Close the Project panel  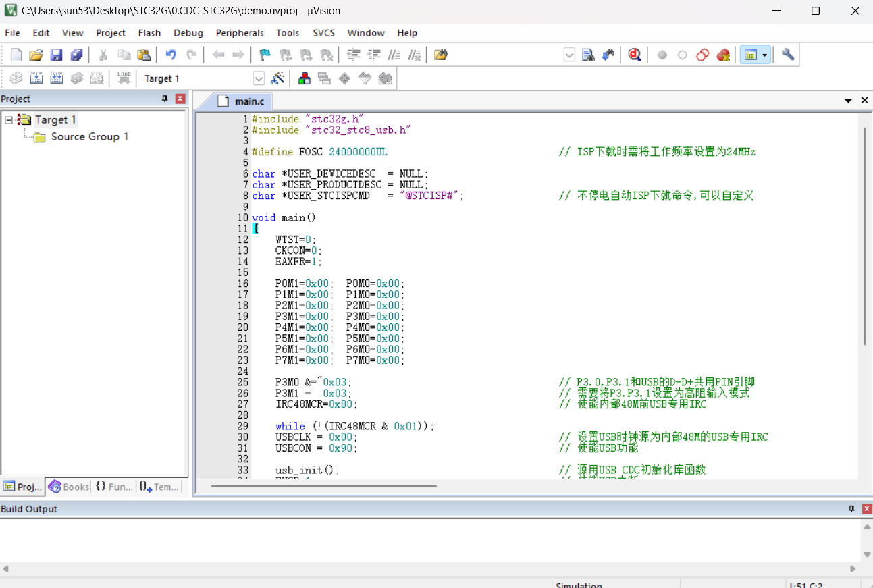click(180, 99)
